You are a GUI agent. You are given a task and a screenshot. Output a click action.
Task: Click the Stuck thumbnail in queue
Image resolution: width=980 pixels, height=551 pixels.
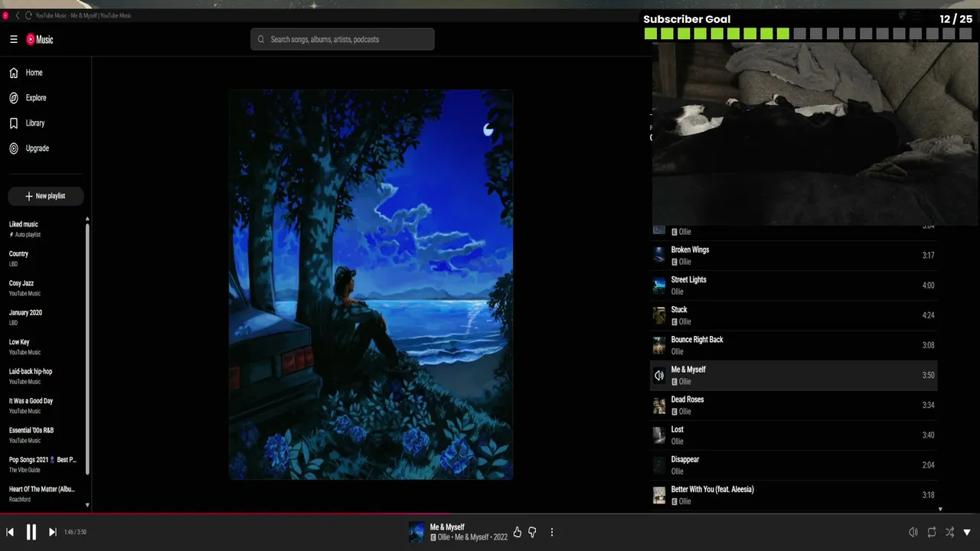659,315
